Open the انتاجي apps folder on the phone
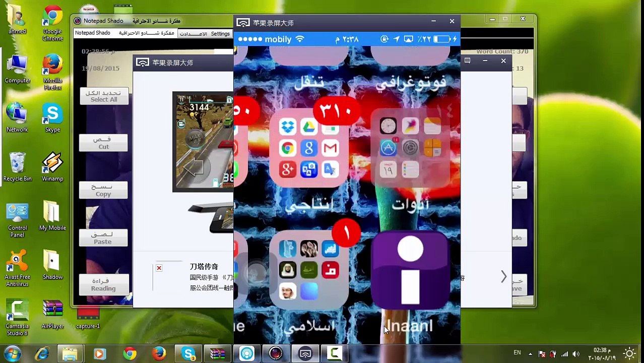This screenshot has height=363, width=644. click(308, 148)
